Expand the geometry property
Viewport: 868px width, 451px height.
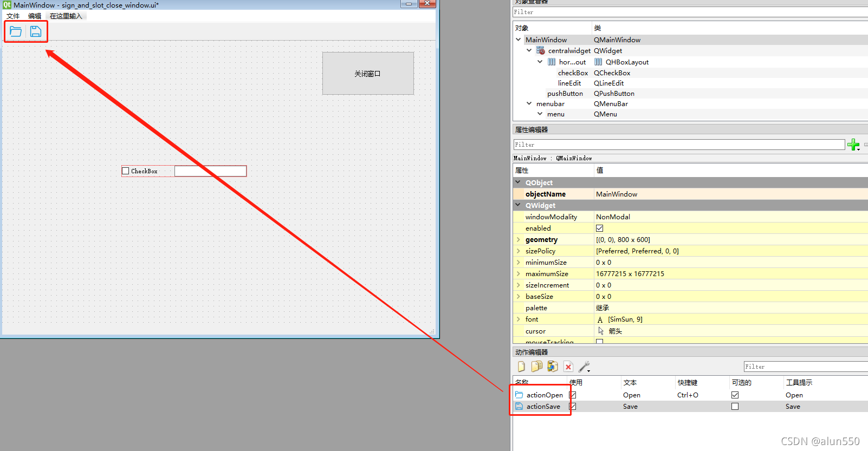(519, 239)
